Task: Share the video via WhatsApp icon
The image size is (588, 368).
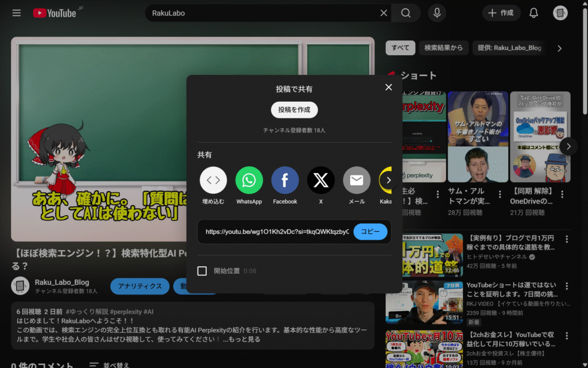Action: pos(249,181)
